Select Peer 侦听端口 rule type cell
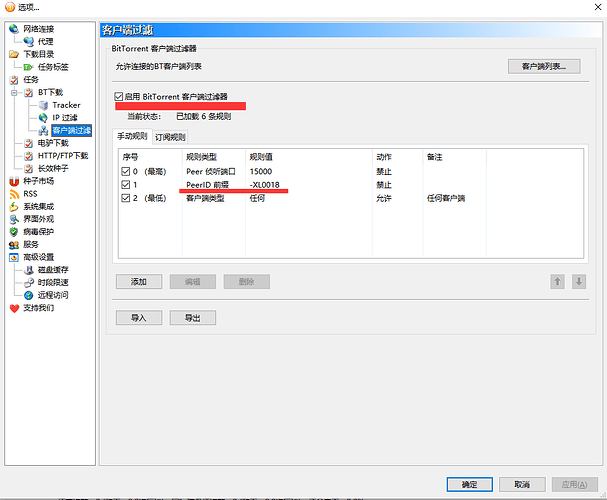 [211, 171]
